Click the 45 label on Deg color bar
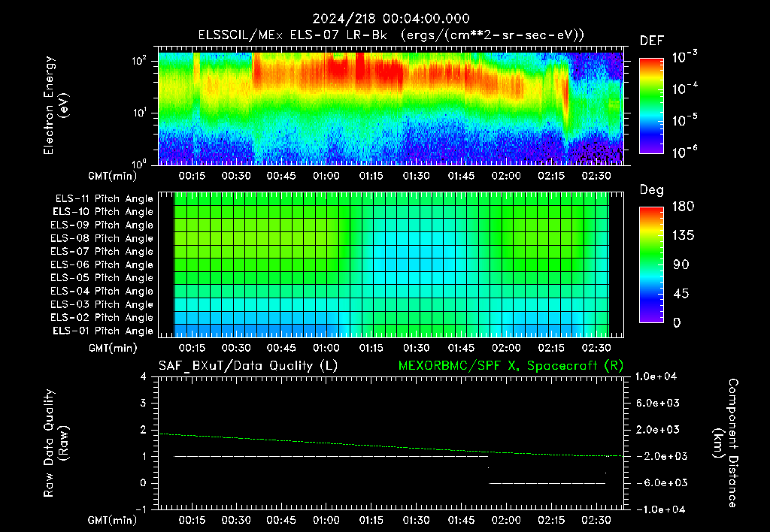Image resolution: width=770 pixels, height=532 pixels. [681, 294]
